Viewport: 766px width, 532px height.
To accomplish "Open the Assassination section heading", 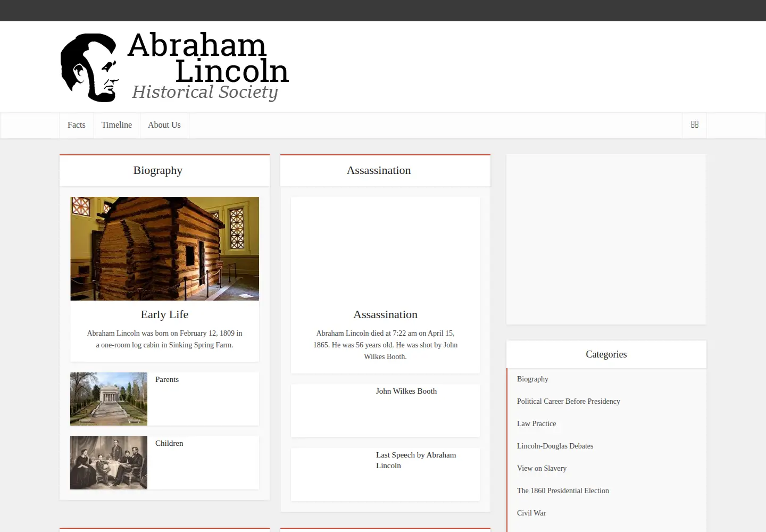I will 379,170.
